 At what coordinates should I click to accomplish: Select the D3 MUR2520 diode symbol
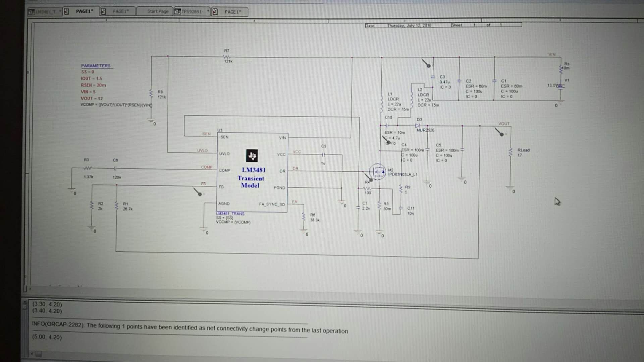coord(418,126)
